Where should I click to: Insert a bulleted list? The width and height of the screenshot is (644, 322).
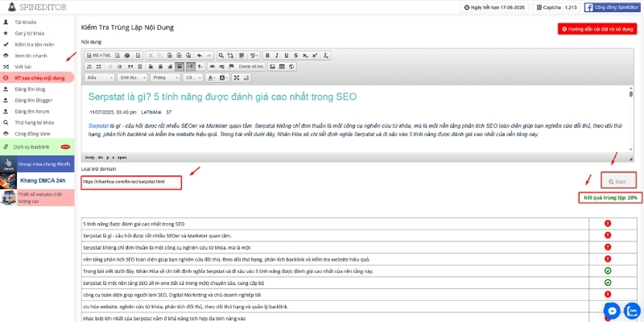pyautogui.click(x=98, y=67)
